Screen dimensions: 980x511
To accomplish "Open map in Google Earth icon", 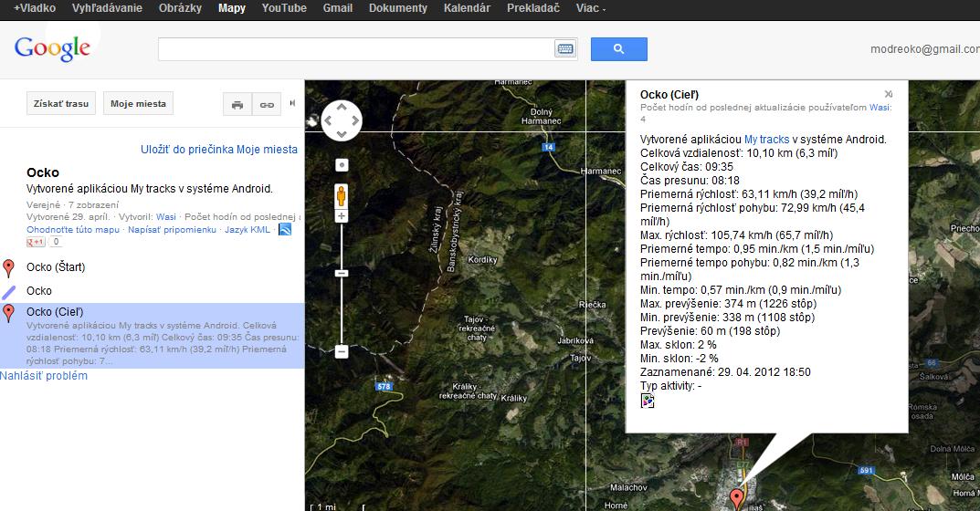I will coord(285,229).
